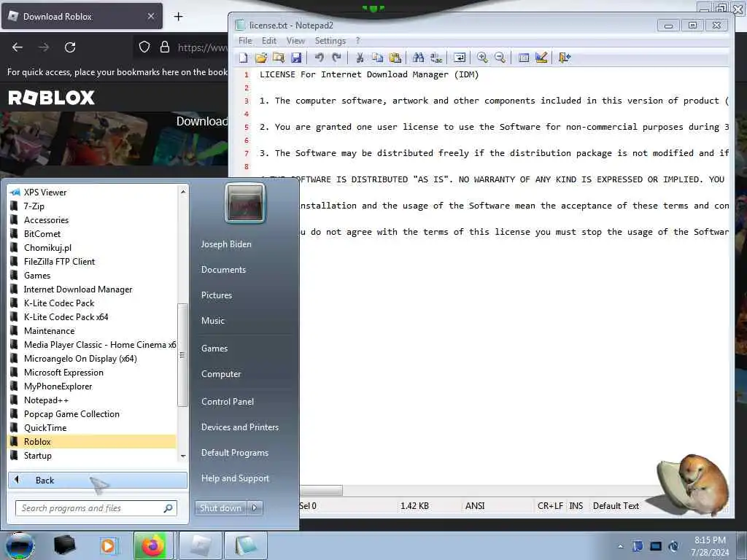Open the File menu in Notepad2

click(x=245, y=41)
